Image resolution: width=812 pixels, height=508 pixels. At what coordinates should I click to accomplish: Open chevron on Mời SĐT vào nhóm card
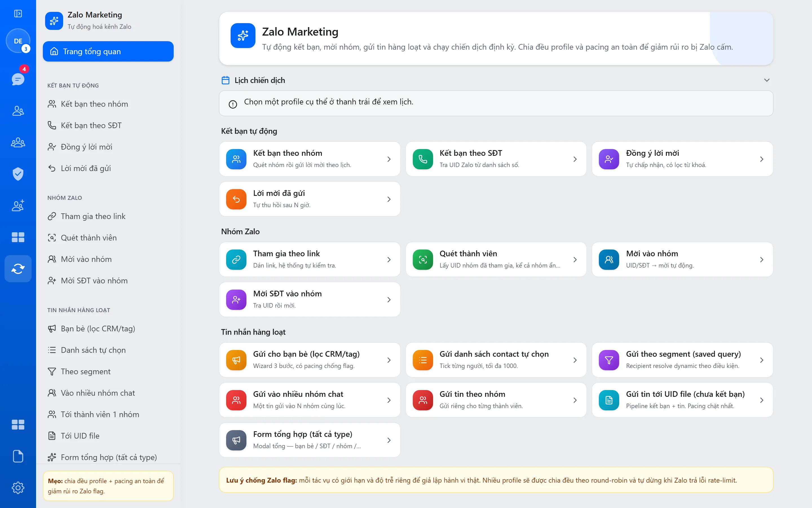click(x=389, y=299)
